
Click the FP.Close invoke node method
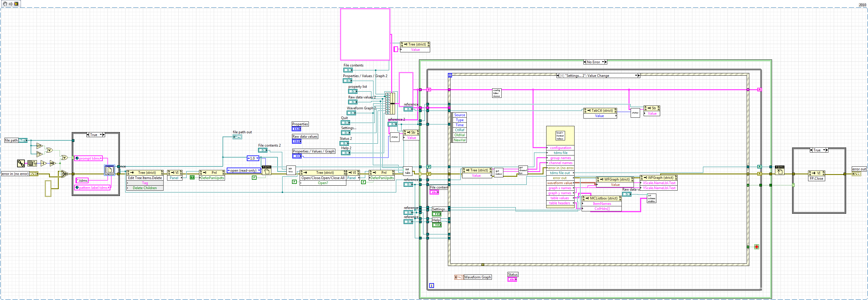coord(816,179)
